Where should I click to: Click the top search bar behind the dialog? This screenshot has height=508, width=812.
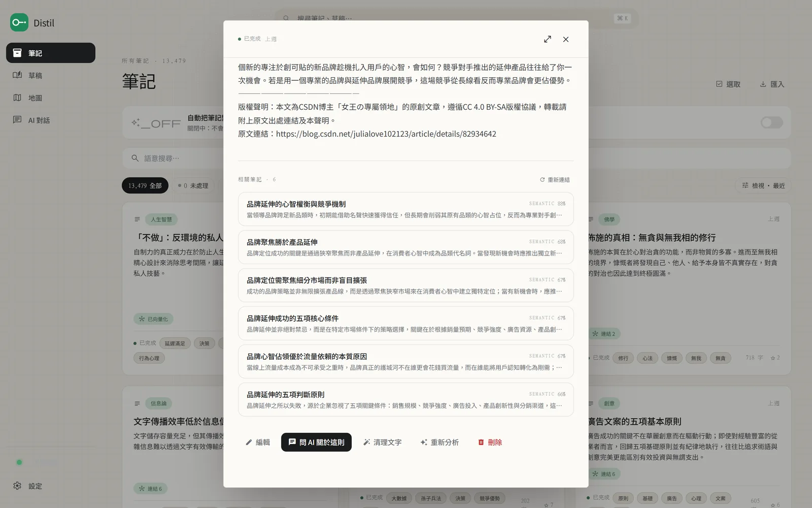457,18
